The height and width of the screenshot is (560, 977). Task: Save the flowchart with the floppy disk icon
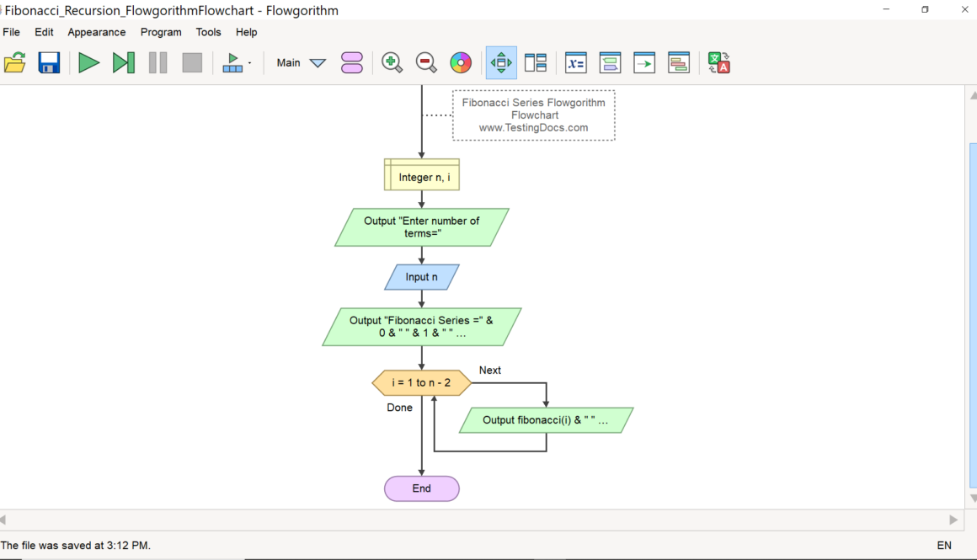coord(49,63)
